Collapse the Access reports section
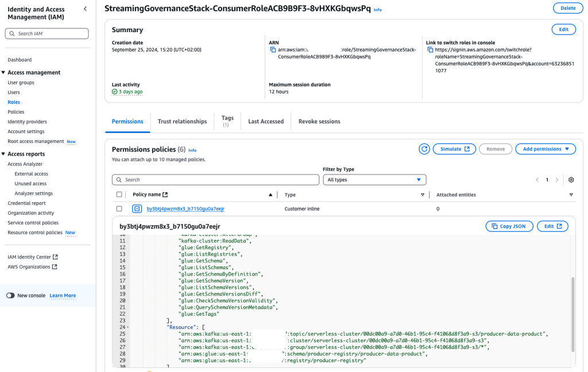The height and width of the screenshot is (372, 588). pos(3,154)
